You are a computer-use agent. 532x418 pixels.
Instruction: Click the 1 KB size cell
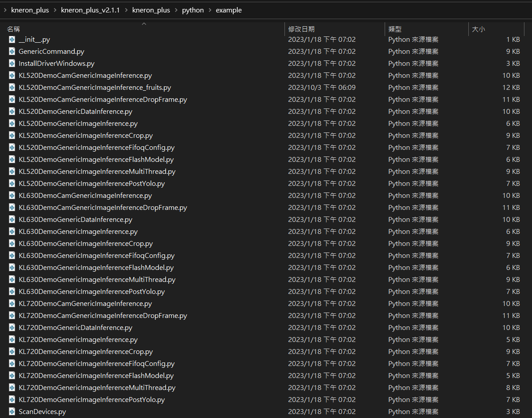point(513,39)
